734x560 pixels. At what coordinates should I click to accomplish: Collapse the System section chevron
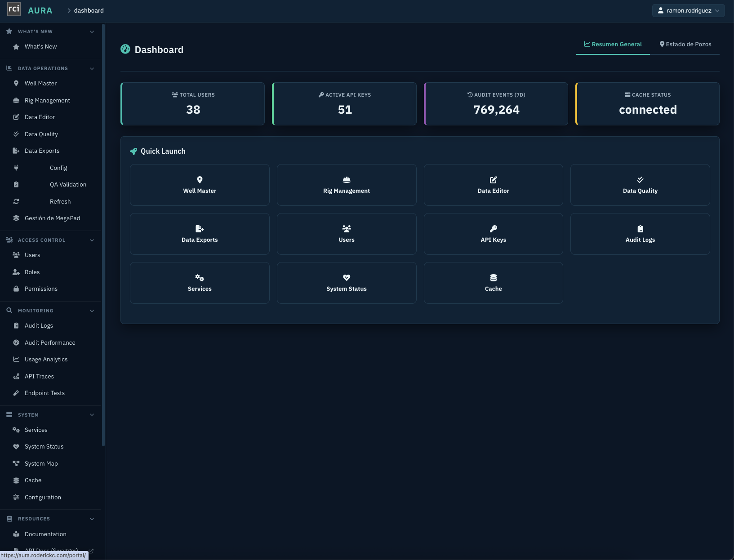(x=92, y=415)
